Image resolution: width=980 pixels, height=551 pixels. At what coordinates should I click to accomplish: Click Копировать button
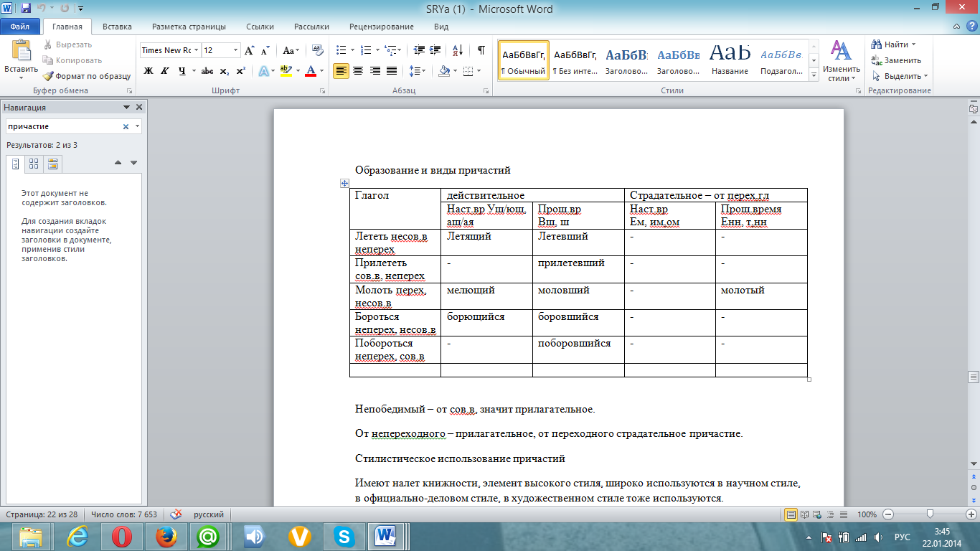tap(72, 60)
